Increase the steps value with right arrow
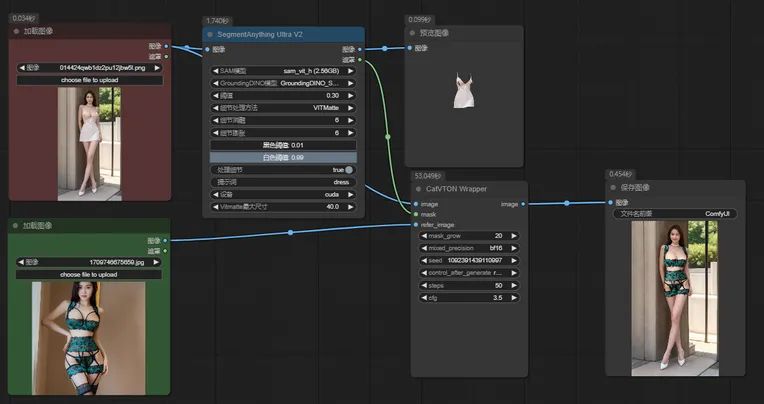The width and height of the screenshot is (764, 404). pos(514,285)
